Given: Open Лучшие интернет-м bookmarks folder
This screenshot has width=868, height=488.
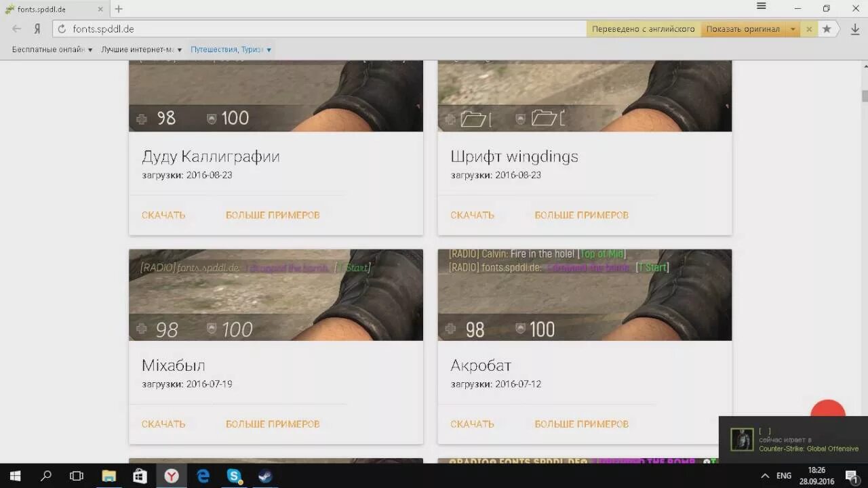Looking at the screenshot, I should click(x=142, y=49).
